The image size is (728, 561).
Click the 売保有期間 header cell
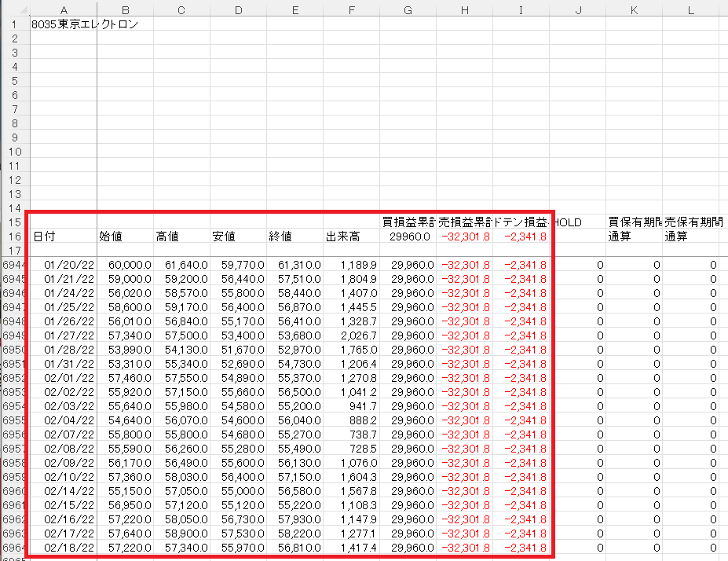pos(691,222)
